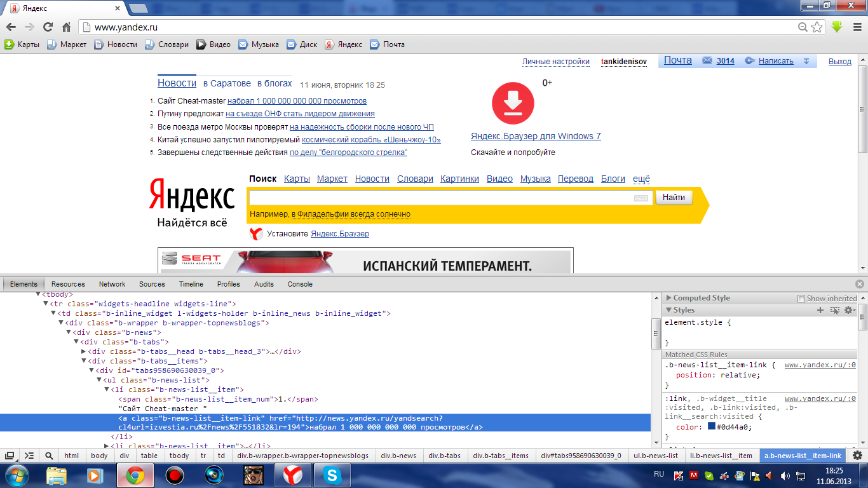Expand the Computed Style section

click(668, 298)
